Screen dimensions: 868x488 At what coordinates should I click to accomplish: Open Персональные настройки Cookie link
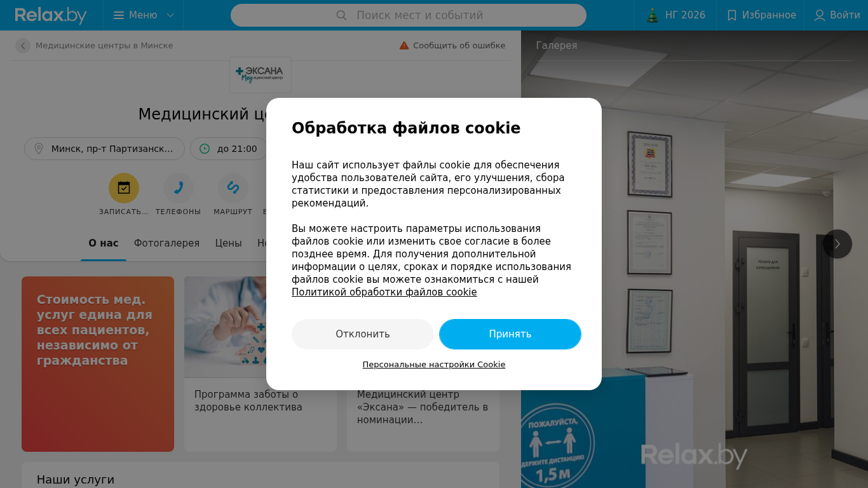point(434,365)
